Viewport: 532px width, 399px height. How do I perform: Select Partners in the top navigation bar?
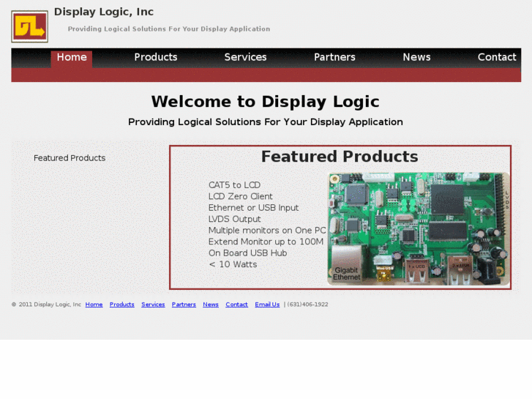(x=334, y=57)
